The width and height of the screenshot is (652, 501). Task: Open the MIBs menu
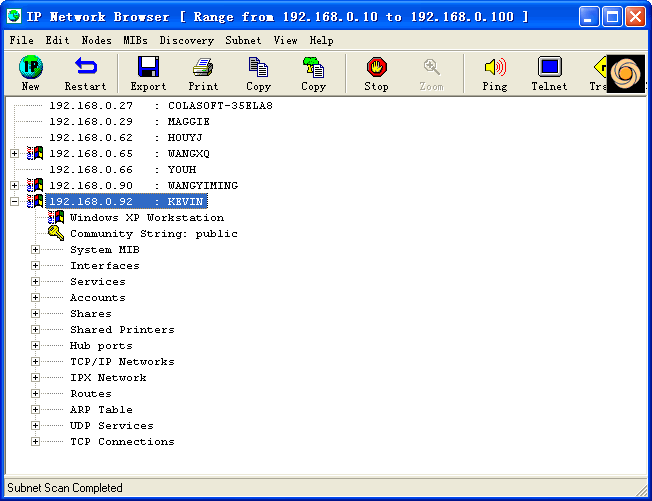point(135,40)
